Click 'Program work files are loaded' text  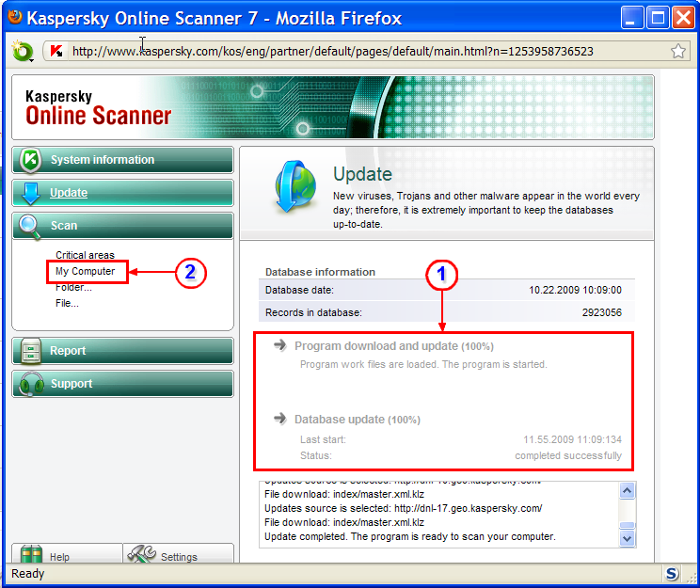422,364
